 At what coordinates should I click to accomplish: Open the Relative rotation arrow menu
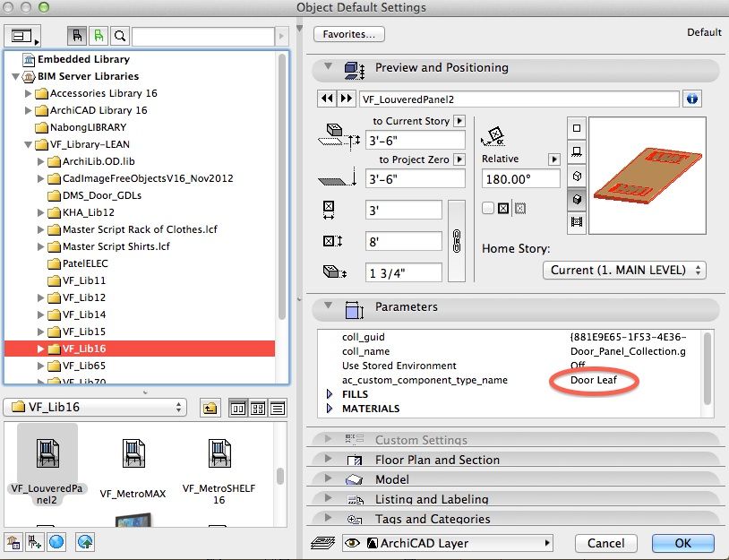[x=553, y=159]
